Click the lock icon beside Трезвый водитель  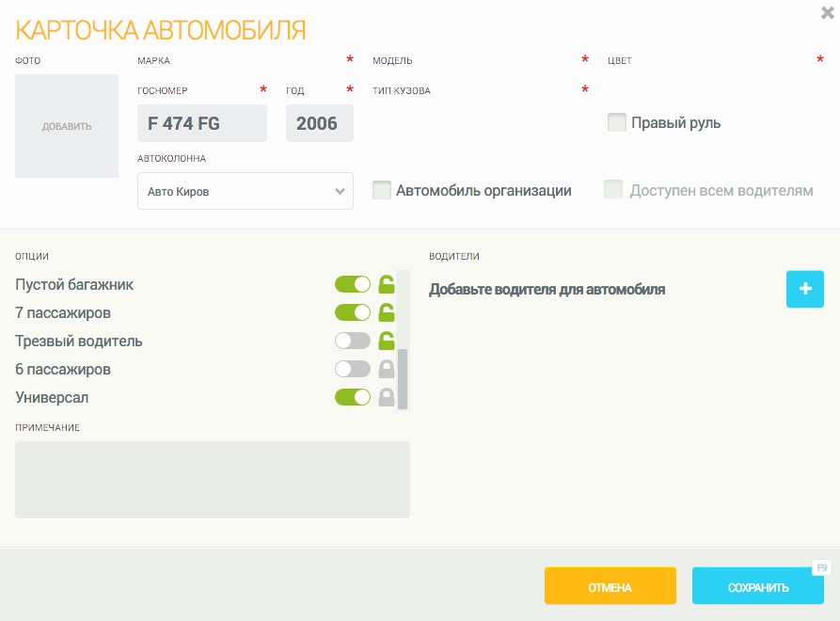pyautogui.click(x=386, y=341)
